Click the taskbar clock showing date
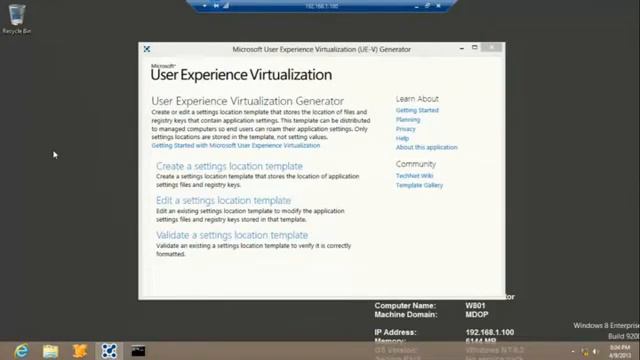640x360 pixels. pyautogui.click(x=620, y=351)
